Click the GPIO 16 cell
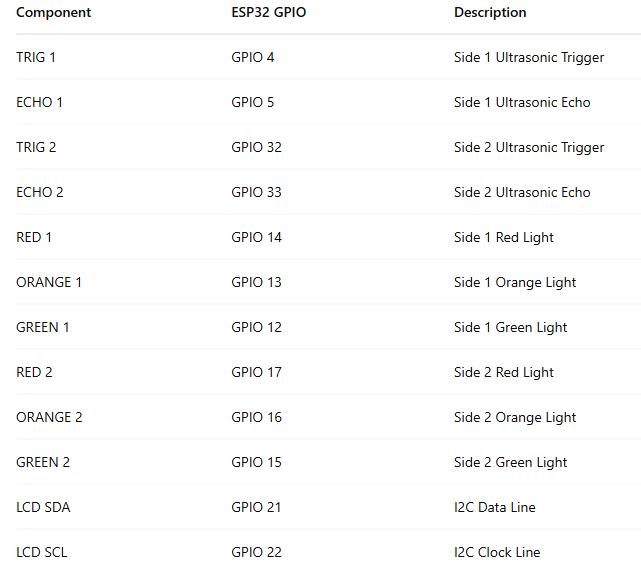This screenshot has width=641, height=567. (256, 417)
